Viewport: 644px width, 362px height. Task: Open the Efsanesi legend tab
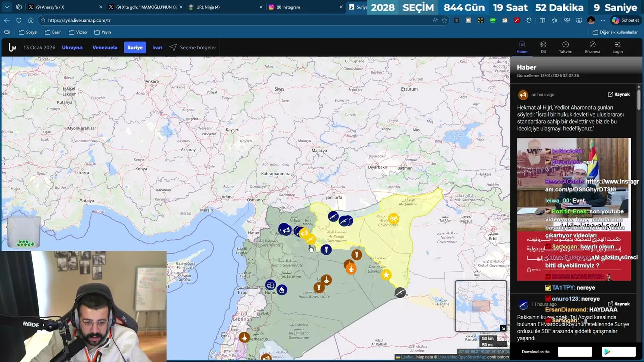click(592, 48)
